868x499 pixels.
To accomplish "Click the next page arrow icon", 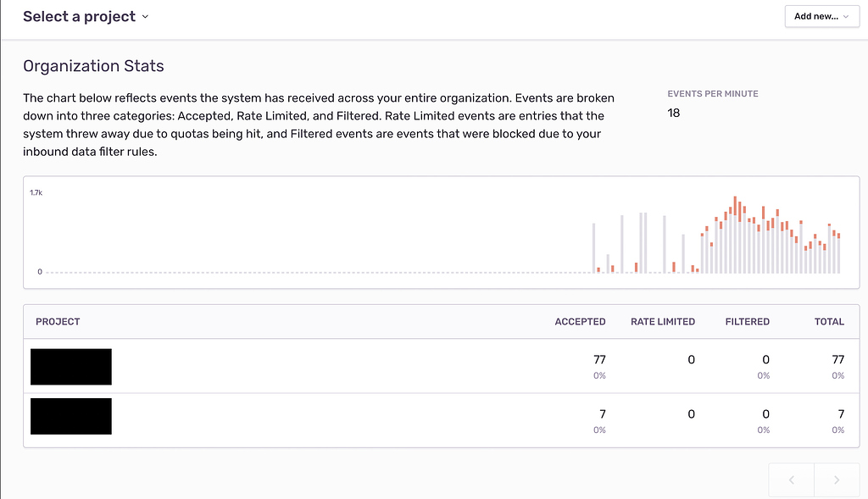I will pyautogui.click(x=837, y=480).
